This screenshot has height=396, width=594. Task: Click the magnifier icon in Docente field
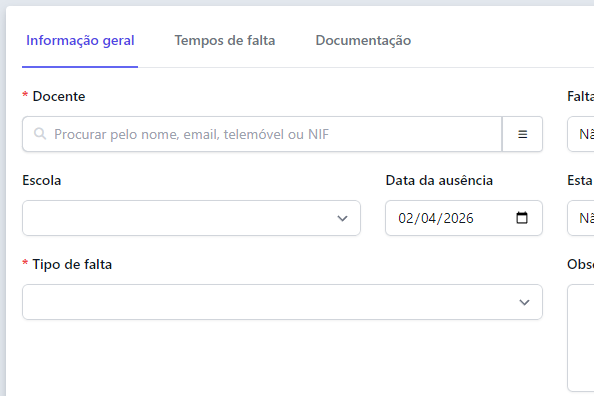coord(40,134)
